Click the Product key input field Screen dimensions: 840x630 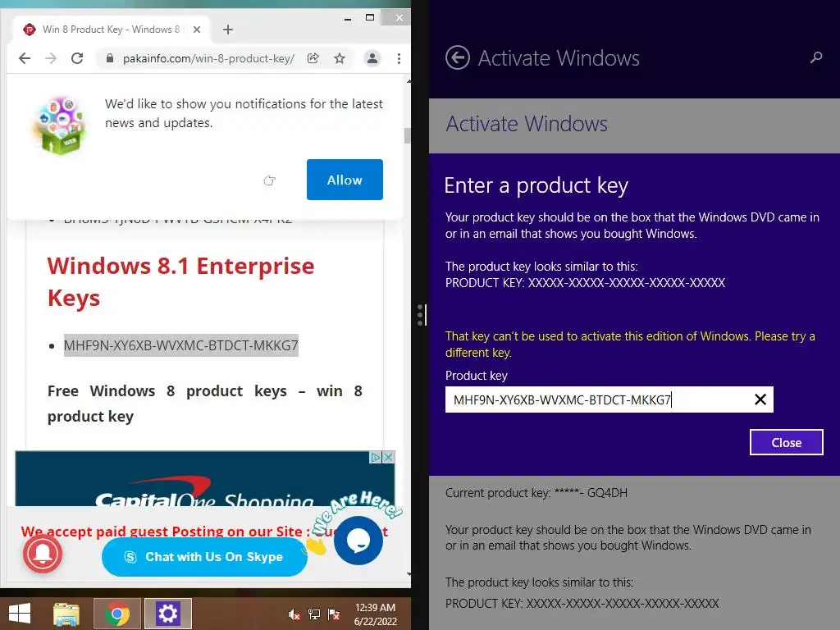(609, 399)
